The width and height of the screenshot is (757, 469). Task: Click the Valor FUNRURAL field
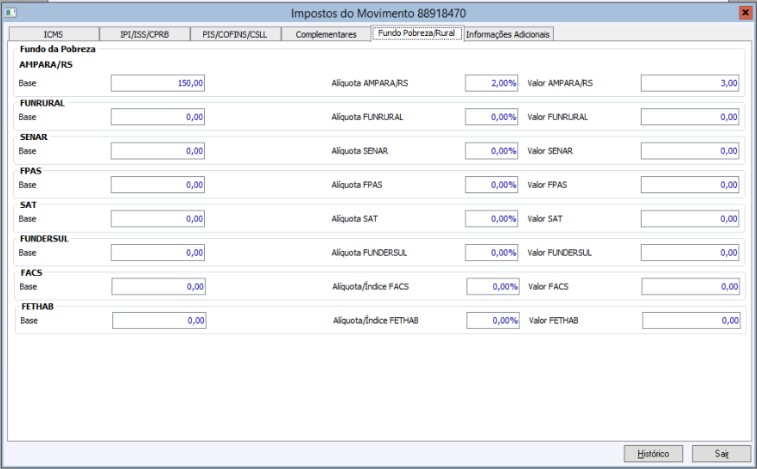(690, 117)
